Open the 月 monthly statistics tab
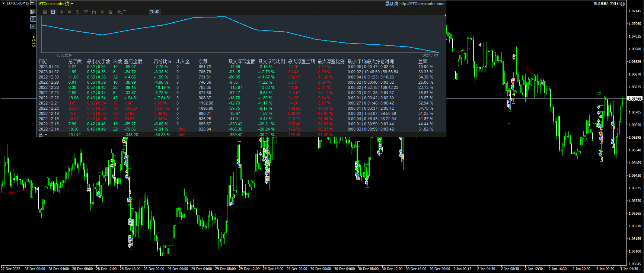 coord(70,12)
